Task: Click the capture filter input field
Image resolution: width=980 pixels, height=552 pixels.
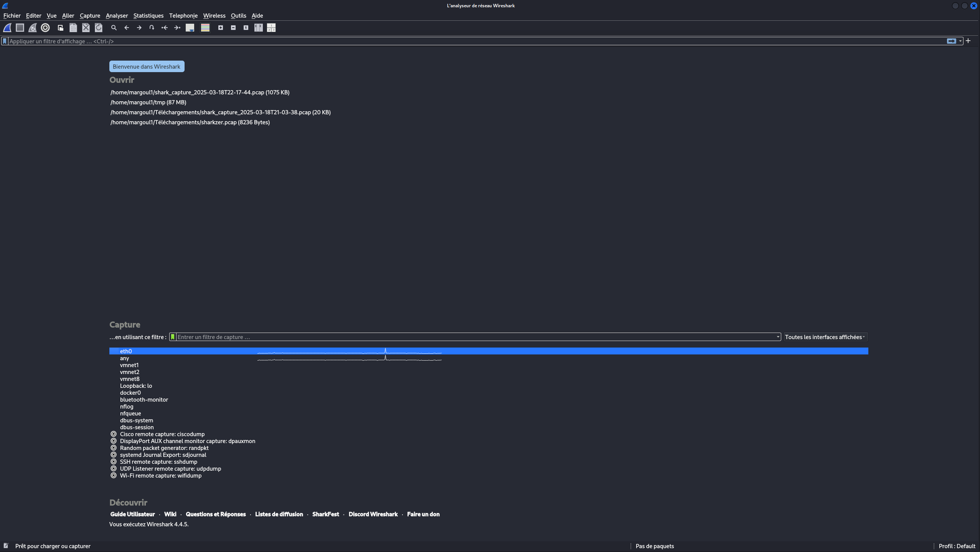Action: (476, 337)
